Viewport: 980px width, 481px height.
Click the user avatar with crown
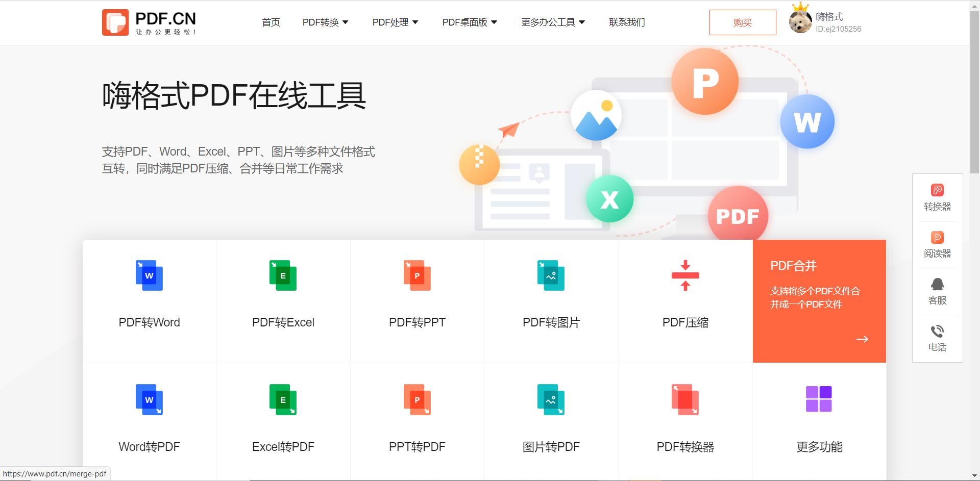coord(800,19)
